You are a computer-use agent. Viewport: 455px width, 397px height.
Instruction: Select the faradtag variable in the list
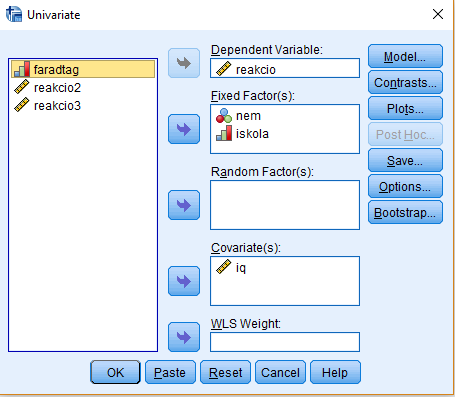pos(83,69)
